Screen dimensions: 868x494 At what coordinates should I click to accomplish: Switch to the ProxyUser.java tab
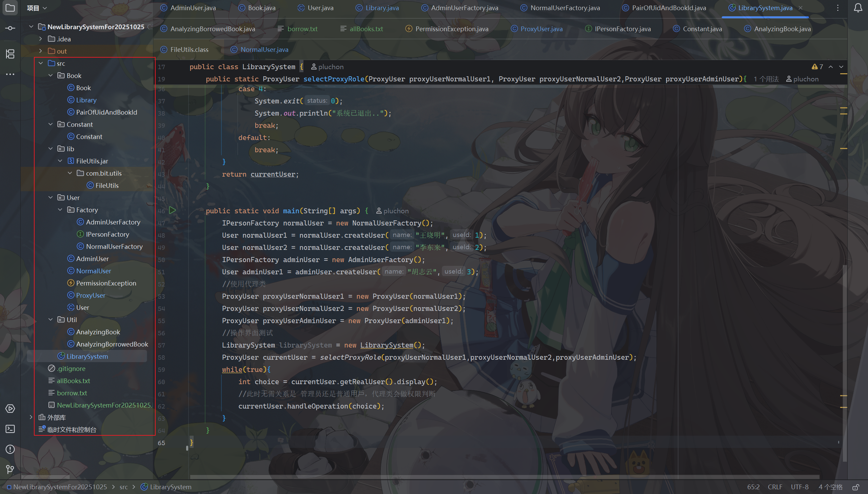[541, 29]
